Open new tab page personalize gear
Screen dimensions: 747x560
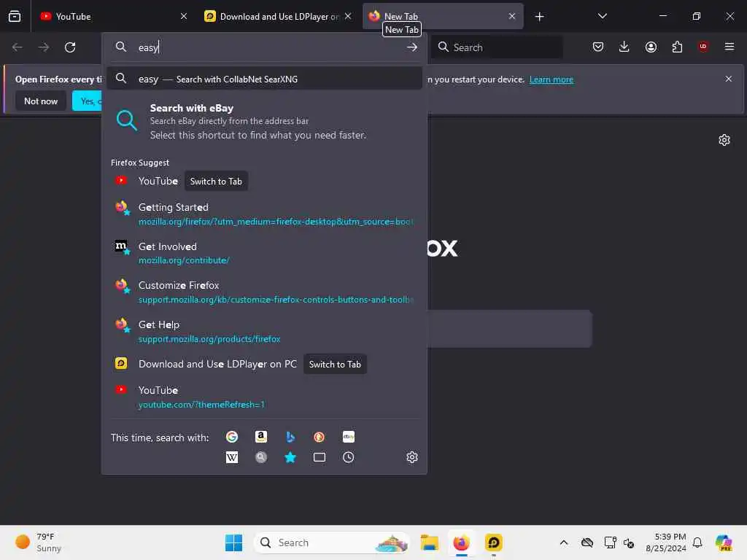pyautogui.click(x=724, y=140)
